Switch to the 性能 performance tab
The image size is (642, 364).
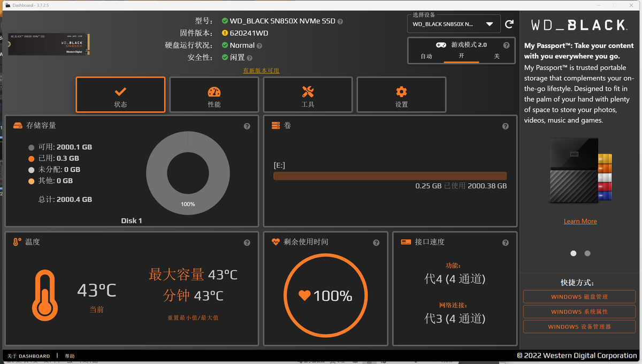tap(214, 95)
